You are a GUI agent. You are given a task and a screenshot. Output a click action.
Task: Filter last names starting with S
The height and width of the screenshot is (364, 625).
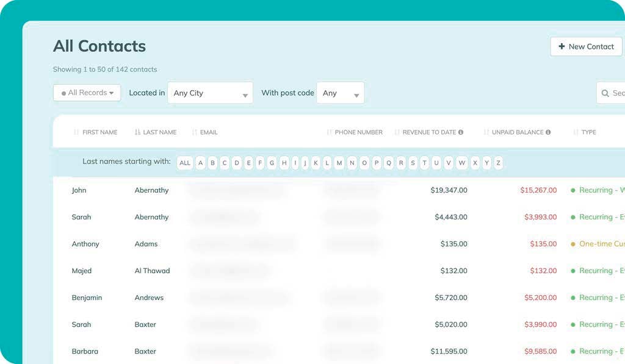[413, 163]
